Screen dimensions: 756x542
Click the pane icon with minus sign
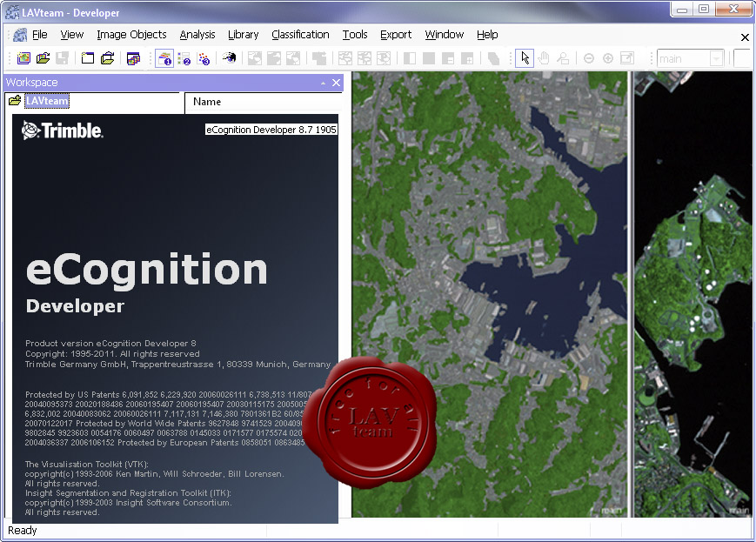tap(448, 59)
